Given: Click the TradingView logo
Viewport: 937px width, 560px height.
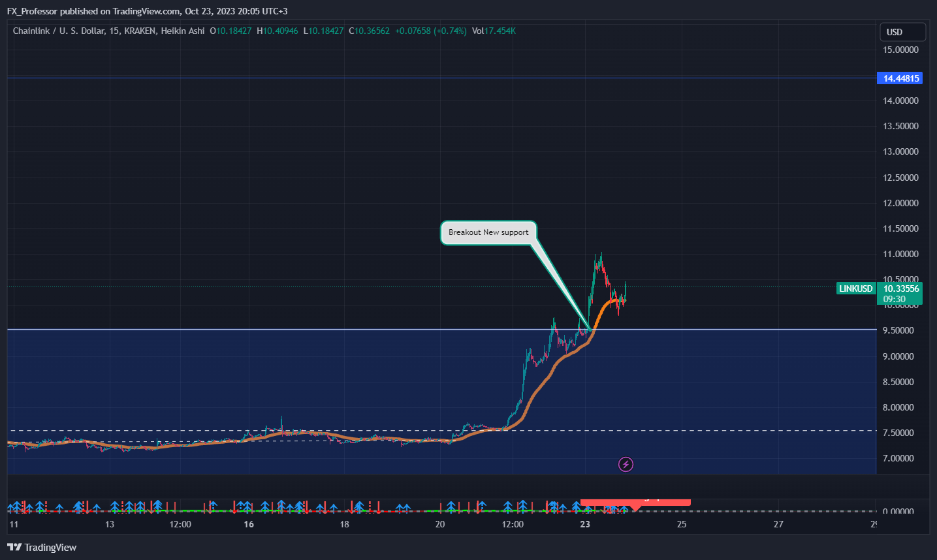Looking at the screenshot, I should [x=42, y=548].
